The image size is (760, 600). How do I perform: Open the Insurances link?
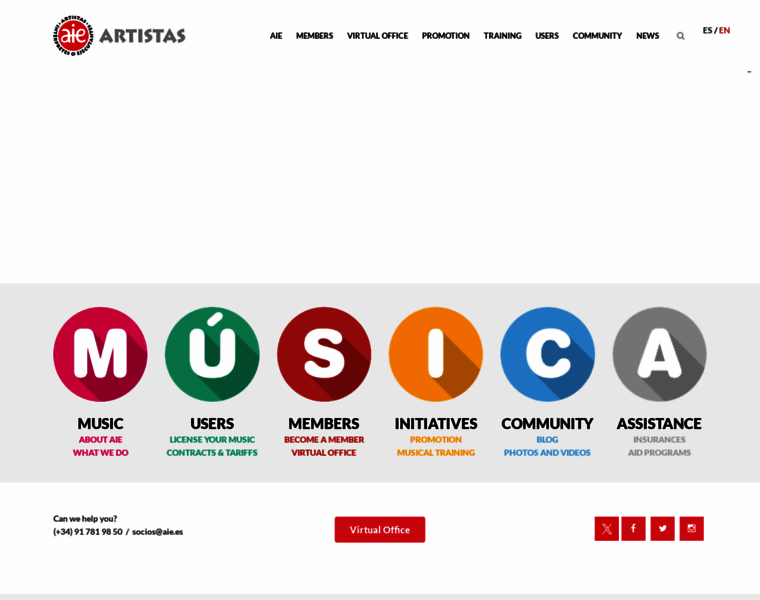tap(659, 440)
